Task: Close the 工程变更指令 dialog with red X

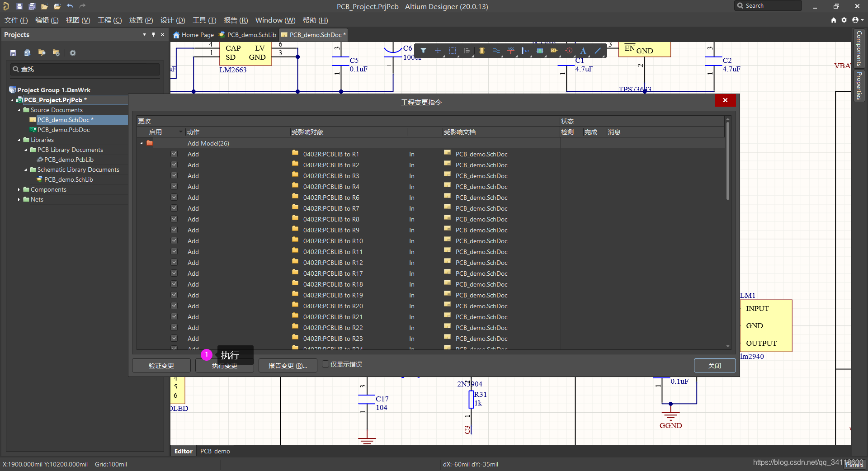Action: tap(725, 100)
